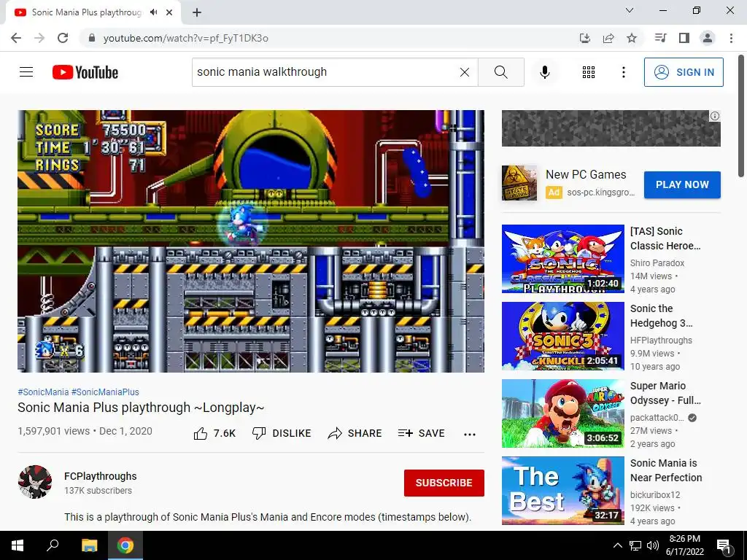Select the Sonic Mania Plus playthrough tab

86,12
